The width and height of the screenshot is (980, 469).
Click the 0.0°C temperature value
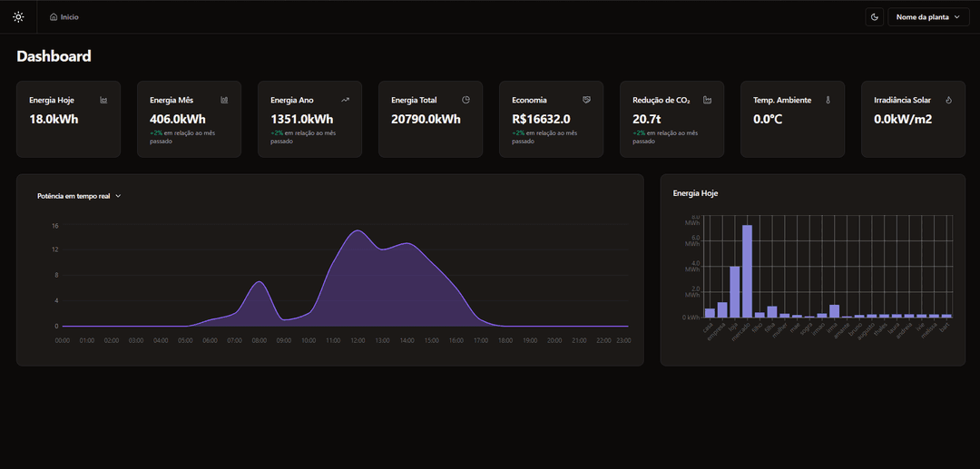click(x=768, y=119)
